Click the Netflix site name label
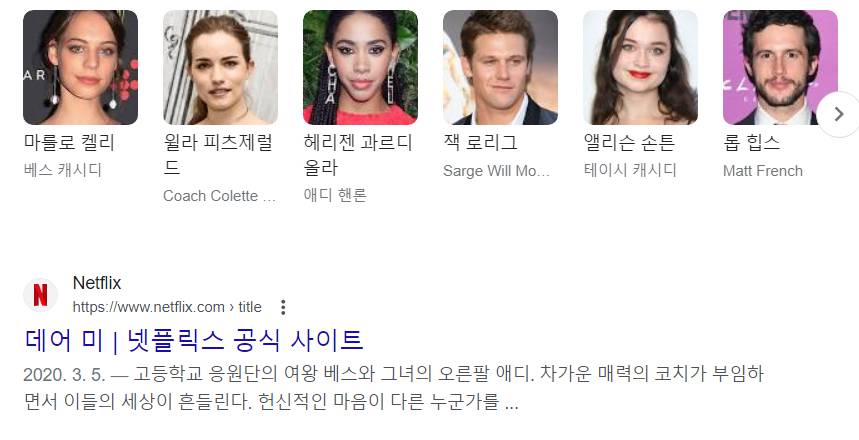This screenshot has width=859, height=440. coord(97,283)
